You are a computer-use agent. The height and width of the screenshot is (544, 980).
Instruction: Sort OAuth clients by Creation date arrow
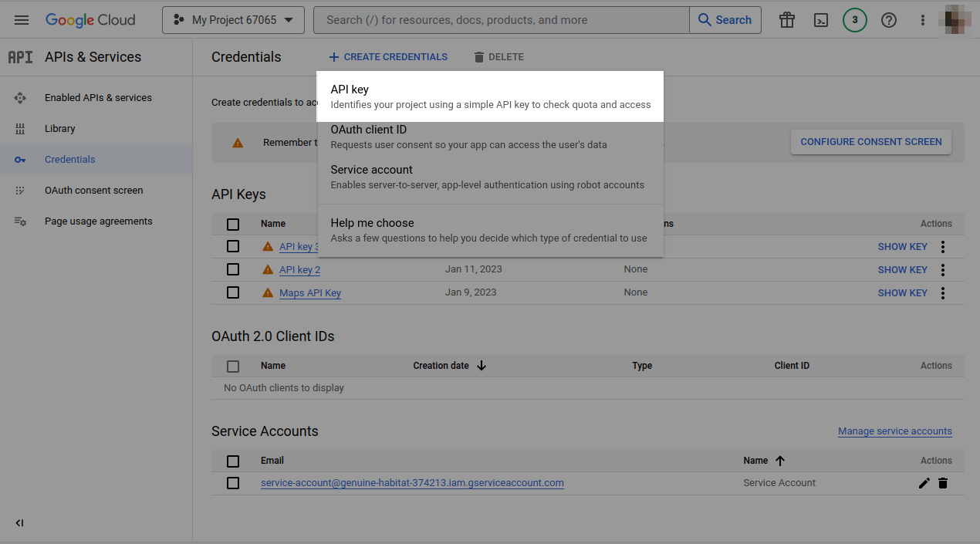click(x=482, y=366)
